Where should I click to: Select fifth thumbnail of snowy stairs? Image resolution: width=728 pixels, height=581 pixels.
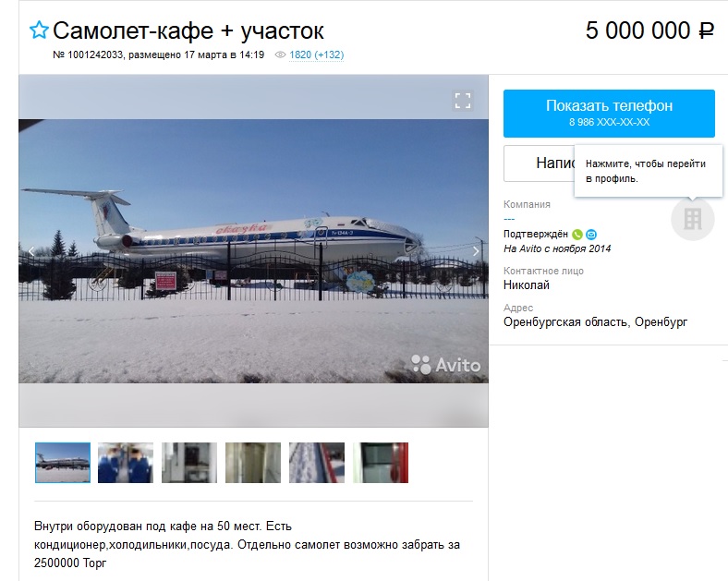point(317,463)
